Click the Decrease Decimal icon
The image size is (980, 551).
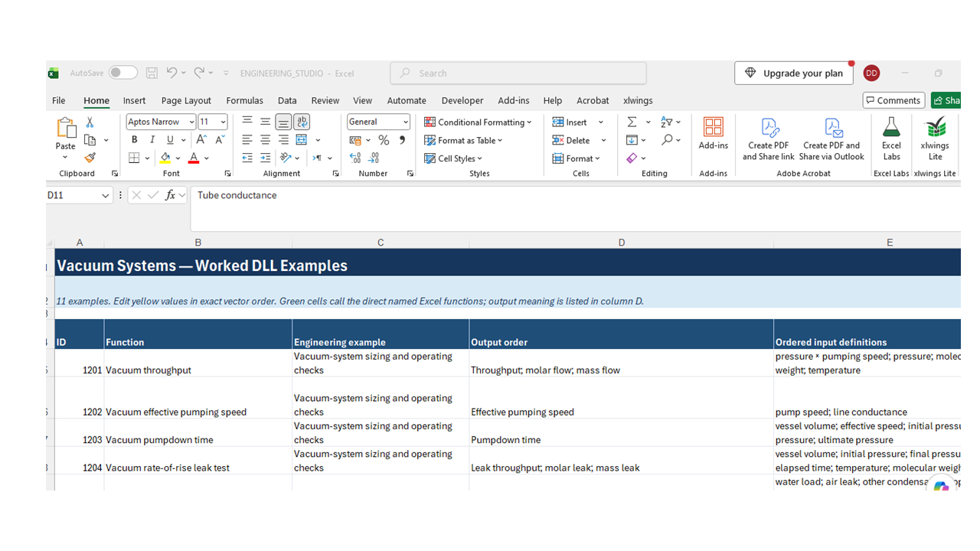click(x=374, y=158)
